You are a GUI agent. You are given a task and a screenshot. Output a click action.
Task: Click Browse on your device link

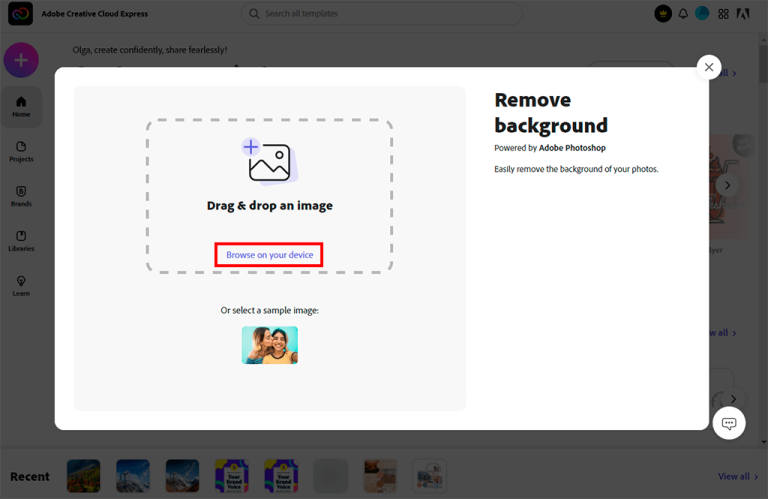pyautogui.click(x=269, y=255)
